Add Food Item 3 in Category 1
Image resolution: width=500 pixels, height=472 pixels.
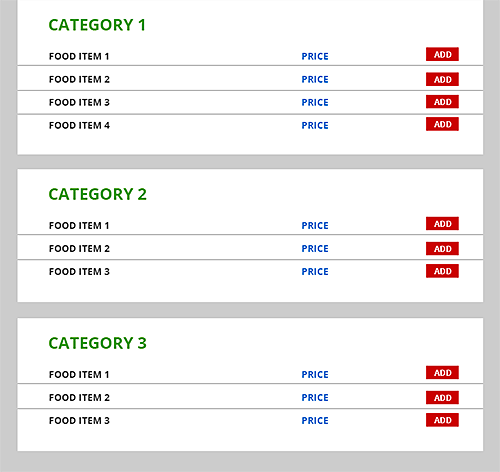pos(442,102)
